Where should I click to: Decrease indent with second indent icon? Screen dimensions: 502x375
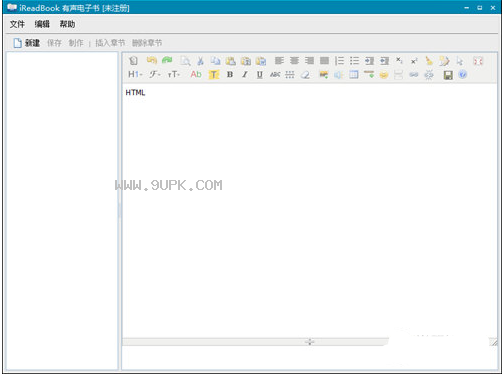(384, 61)
